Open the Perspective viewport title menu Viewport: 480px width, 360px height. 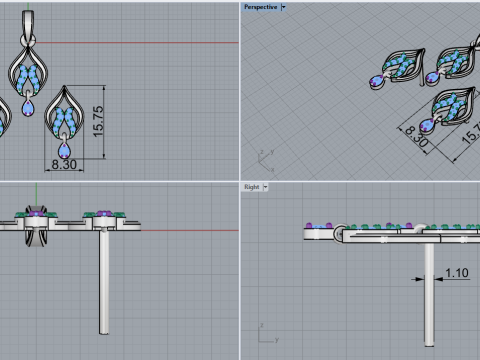click(261, 7)
